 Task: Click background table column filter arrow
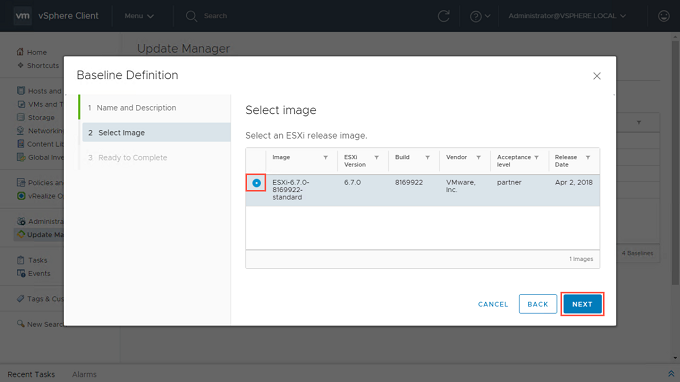(x=639, y=122)
